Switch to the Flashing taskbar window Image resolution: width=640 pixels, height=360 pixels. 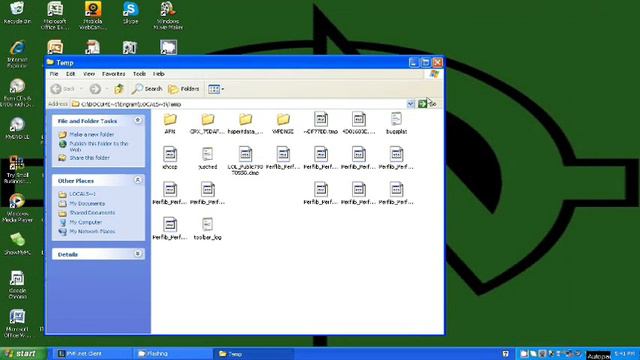click(173, 354)
